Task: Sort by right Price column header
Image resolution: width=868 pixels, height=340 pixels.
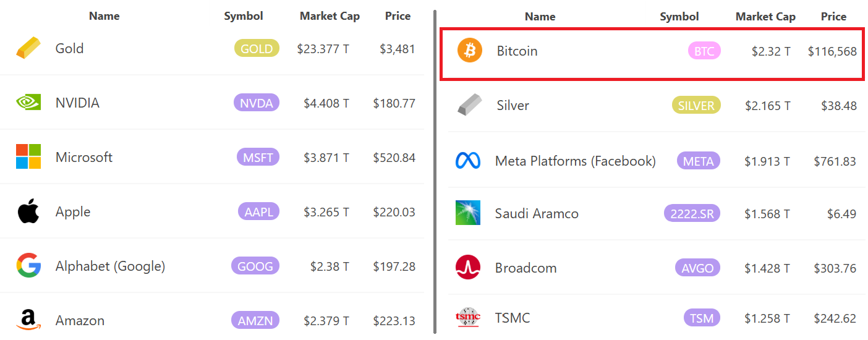Action: point(833,17)
